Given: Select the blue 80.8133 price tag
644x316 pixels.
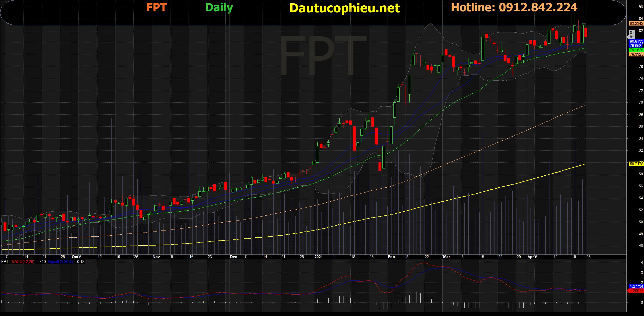Looking at the screenshot, I should tap(636, 41).
